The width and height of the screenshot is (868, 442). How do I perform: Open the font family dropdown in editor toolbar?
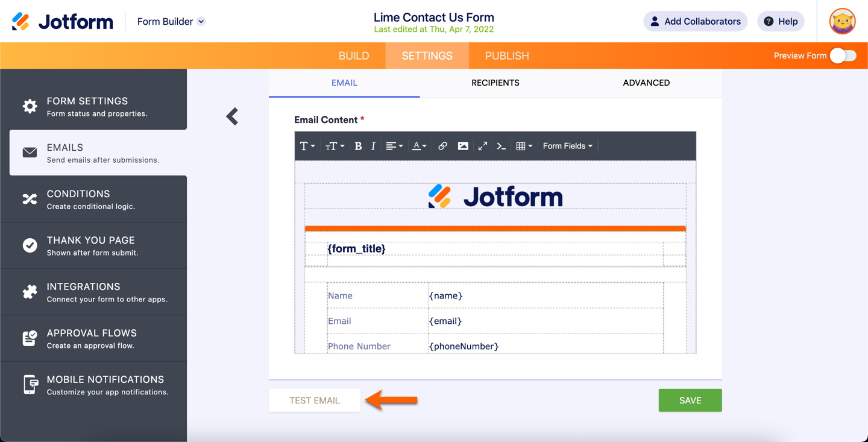(x=307, y=146)
